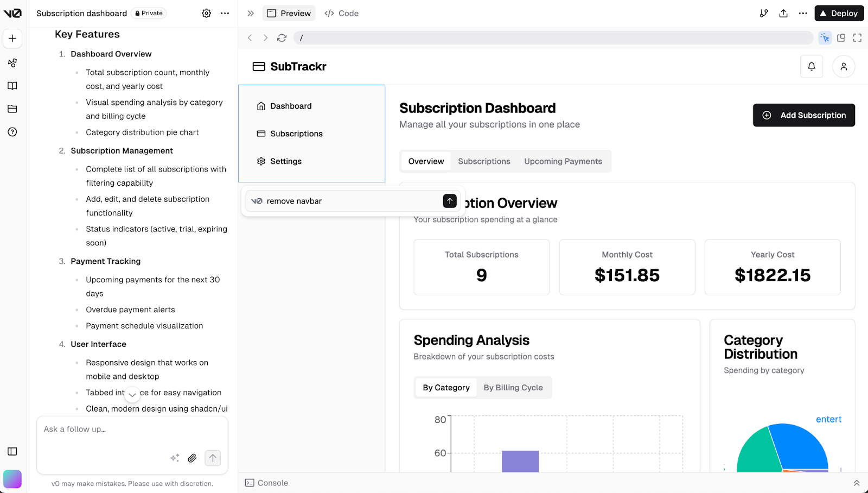Screen dimensions: 868x493
Task: Click Category distribution pie chart text
Action: pyautogui.click(x=142, y=132)
